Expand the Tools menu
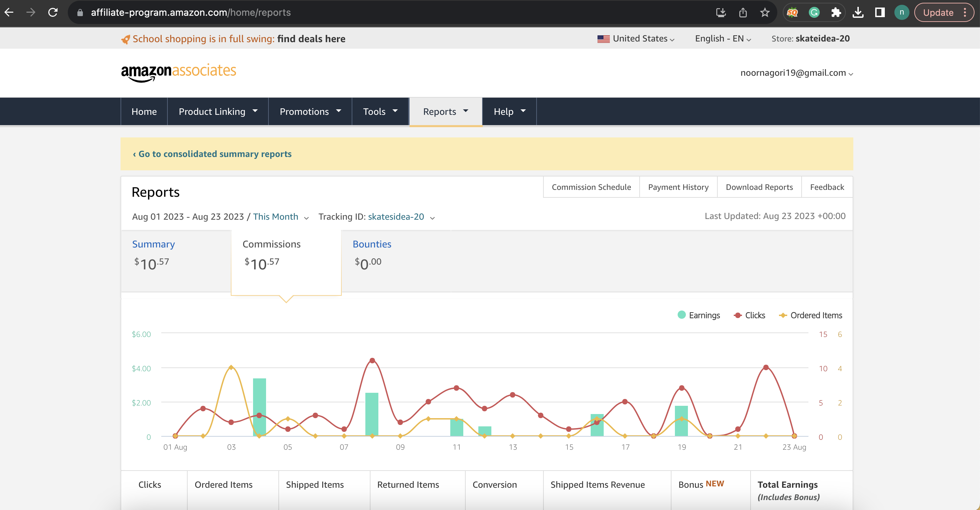 click(380, 112)
